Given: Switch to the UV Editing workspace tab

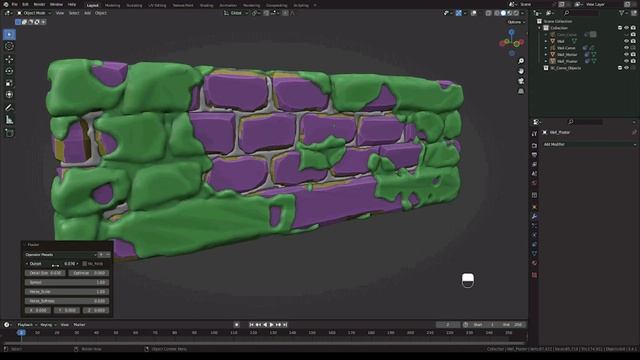Looking at the screenshot, I should [x=157, y=5].
